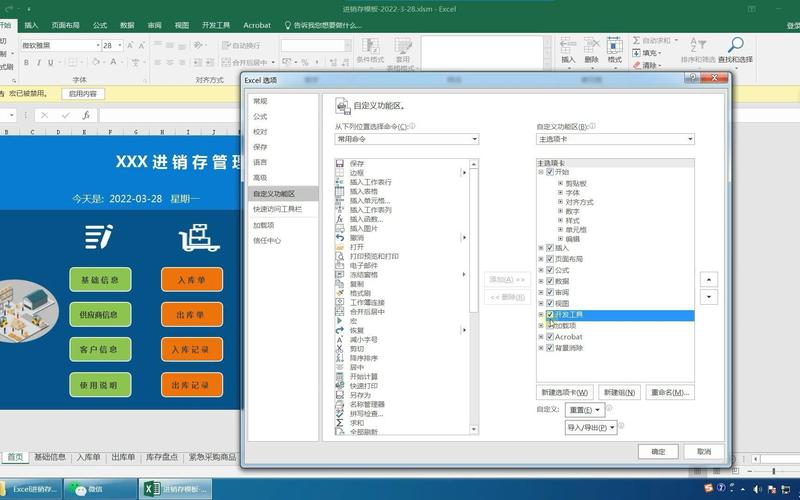Screen dimensions: 800x500
Task: Click the move up arrow button
Action: pos(709,280)
